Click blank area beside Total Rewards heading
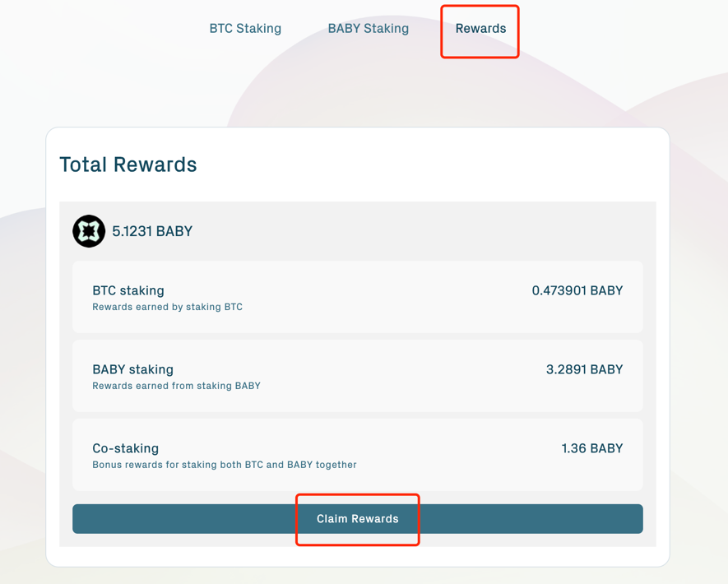Image resolution: width=728 pixels, height=584 pixels. click(428, 165)
